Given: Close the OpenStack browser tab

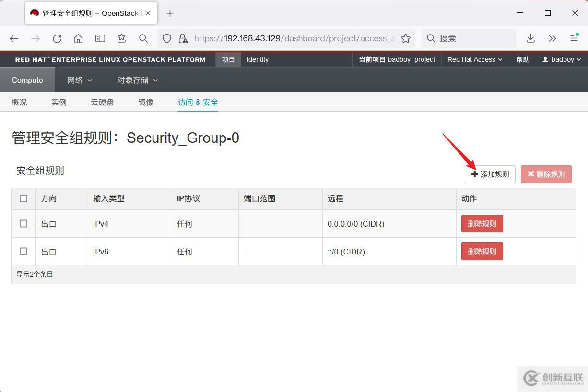Looking at the screenshot, I should [x=148, y=13].
